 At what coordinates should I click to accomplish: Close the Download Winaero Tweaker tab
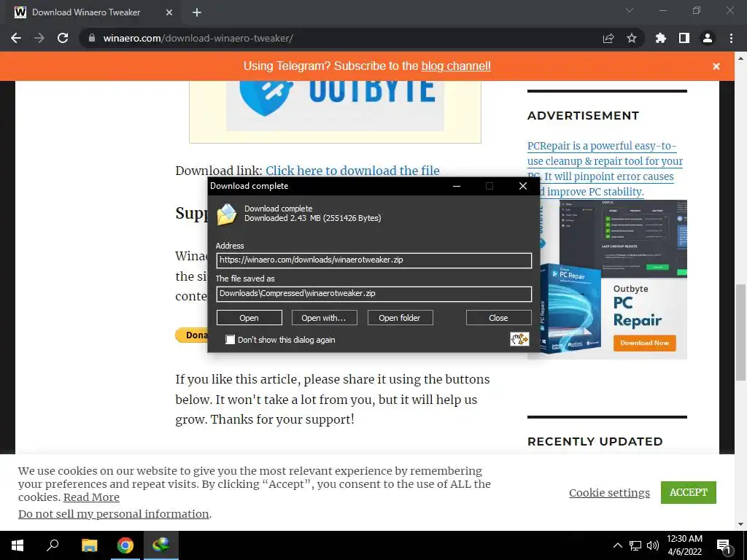click(169, 12)
